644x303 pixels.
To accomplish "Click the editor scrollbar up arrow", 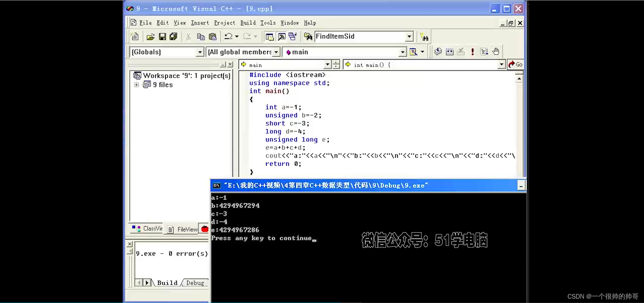I will [519, 79].
